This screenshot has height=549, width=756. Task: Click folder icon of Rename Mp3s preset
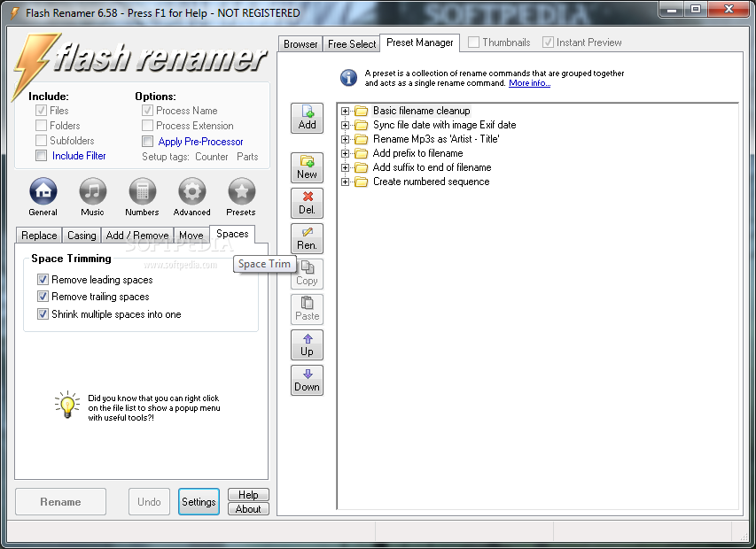[x=361, y=140]
